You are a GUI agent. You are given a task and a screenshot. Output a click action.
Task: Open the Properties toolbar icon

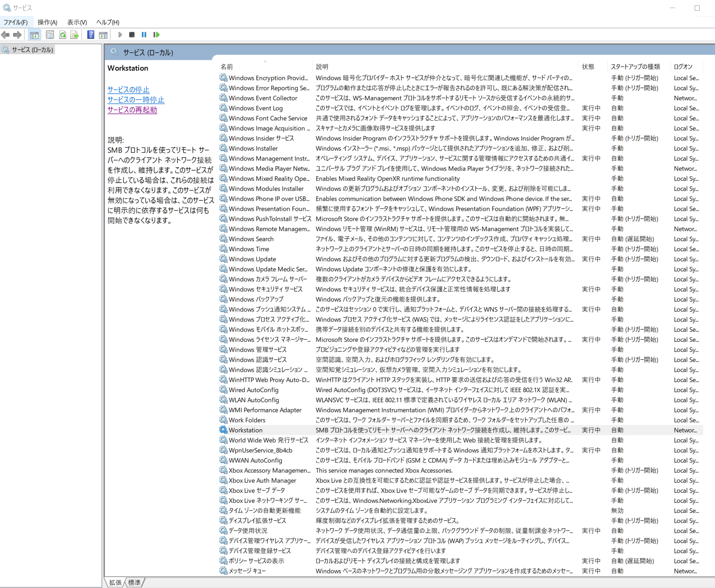(x=50, y=35)
